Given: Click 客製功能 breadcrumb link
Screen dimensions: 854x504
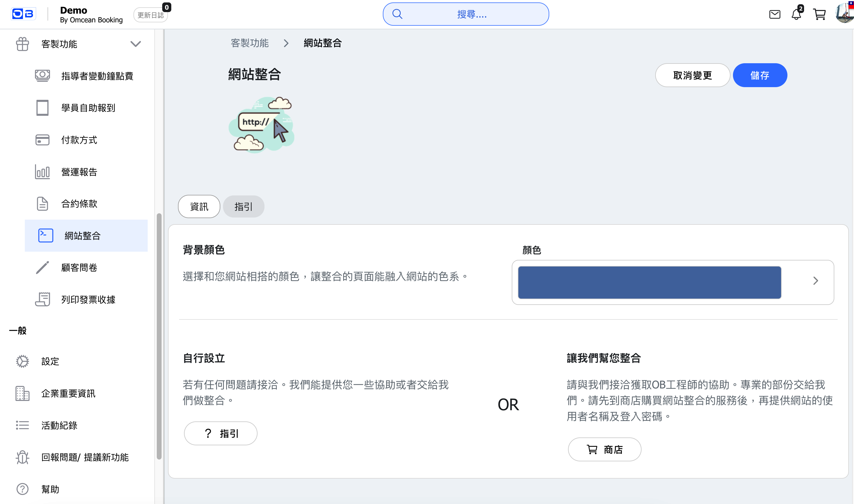Looking at the screenshot, I should tap(250, 43).
